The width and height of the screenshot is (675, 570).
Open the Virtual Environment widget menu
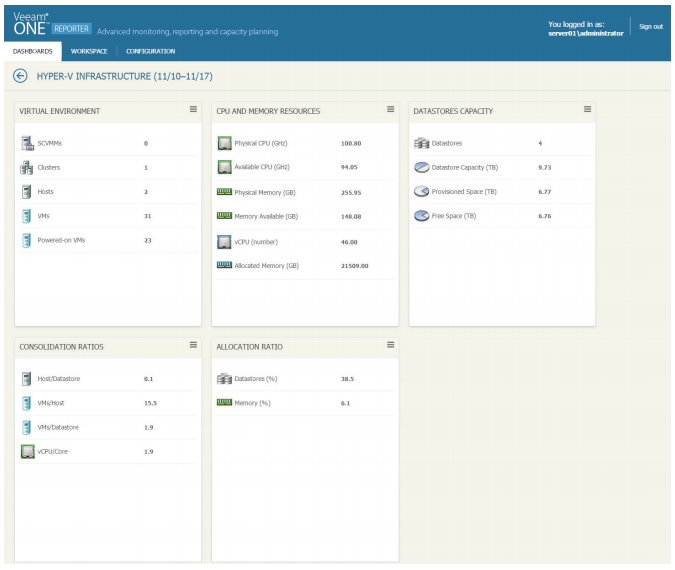coord(193,109)
